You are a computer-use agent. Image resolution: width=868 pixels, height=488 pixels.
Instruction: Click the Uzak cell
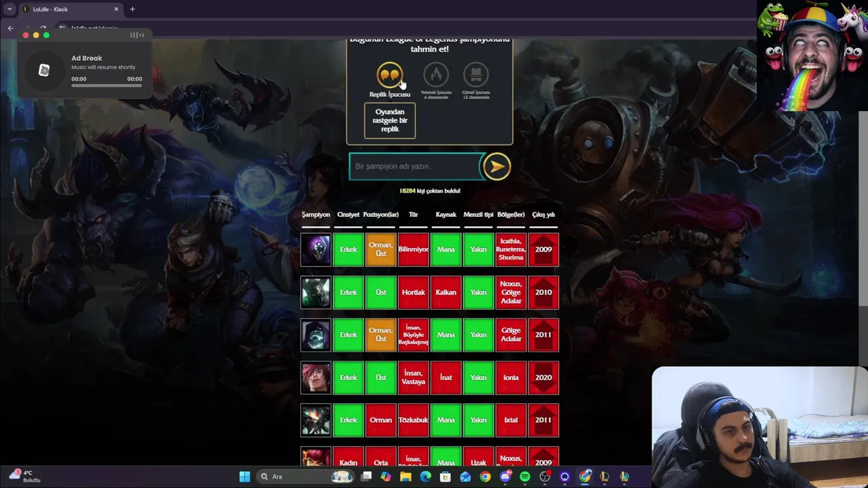click(479, 457)
